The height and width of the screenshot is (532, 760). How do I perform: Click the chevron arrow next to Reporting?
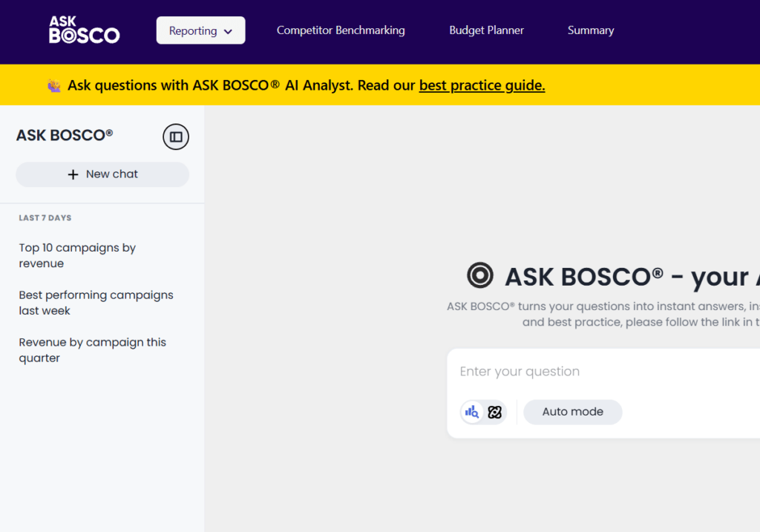pyautogui.click(x=228, y=31)
